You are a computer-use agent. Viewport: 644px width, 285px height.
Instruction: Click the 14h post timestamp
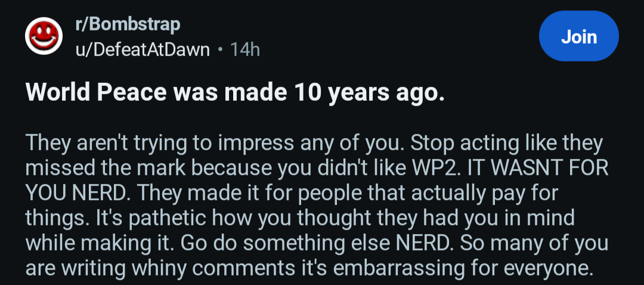tap(245, 49)
